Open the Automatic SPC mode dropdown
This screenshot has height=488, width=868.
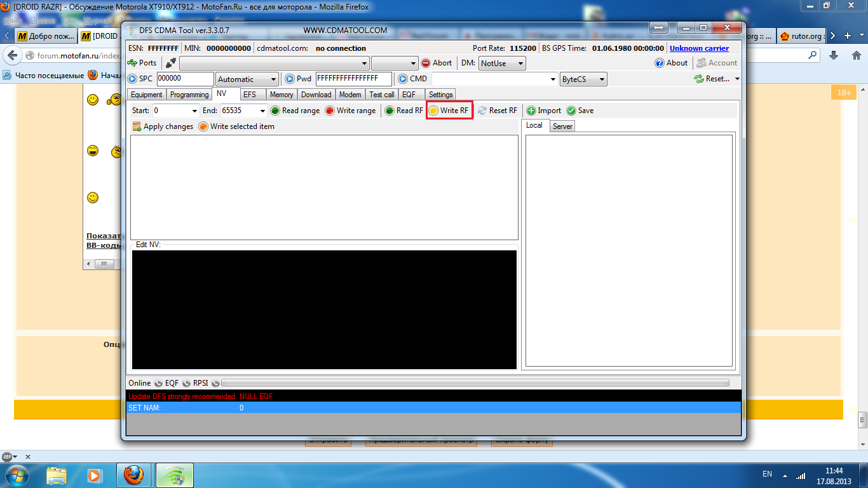247,79
